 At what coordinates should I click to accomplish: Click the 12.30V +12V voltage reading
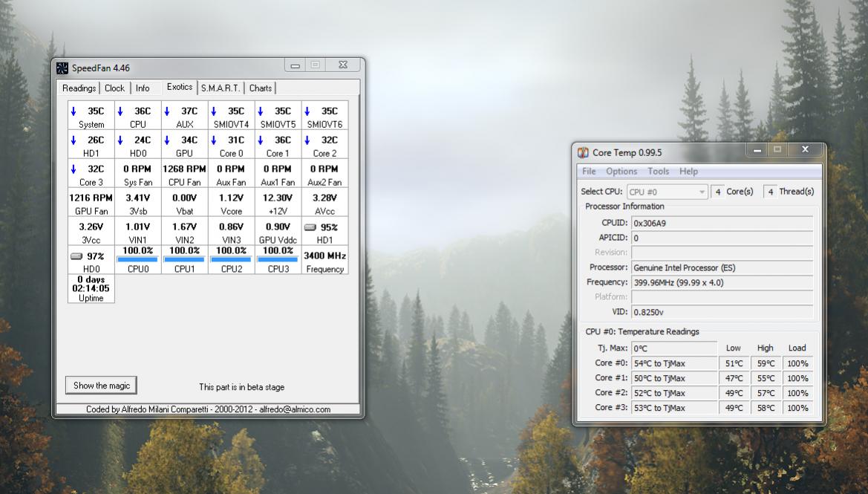coord(278,204)
